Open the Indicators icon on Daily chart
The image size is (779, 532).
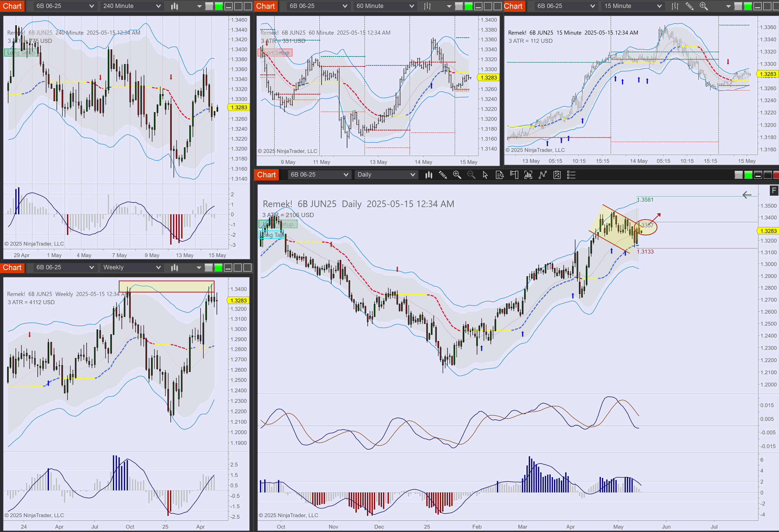[x=542, y=175]
